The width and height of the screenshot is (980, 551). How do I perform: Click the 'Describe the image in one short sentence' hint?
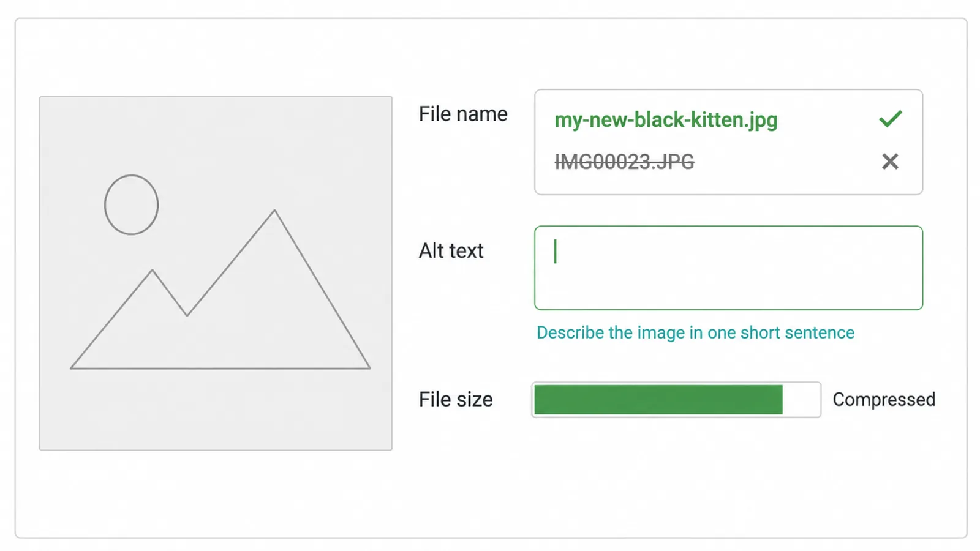coord(695,332)
